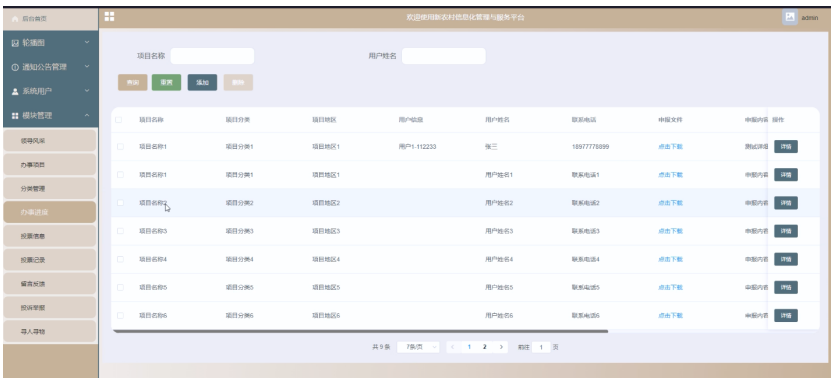Open the 7条/页 page size dropdown
This screenshot has height=381, width=836.
click(x=419, y=347)
